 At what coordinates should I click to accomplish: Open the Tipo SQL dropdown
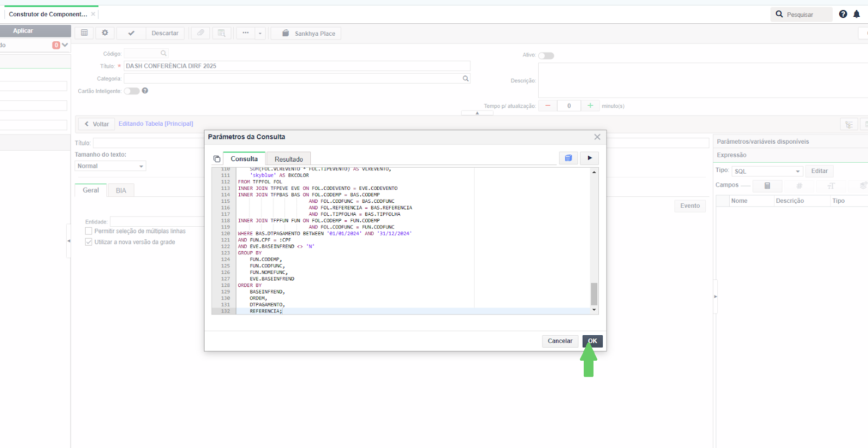click(x=767, y=171)
